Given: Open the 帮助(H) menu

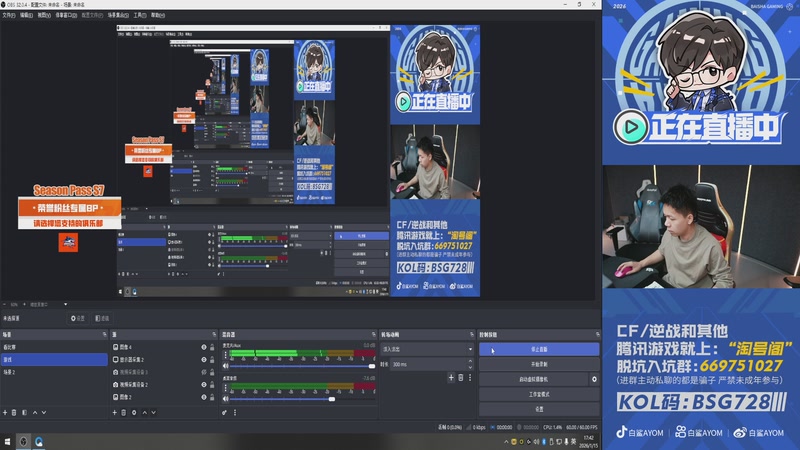Looking at the screenshot, I should click(x=158, y=15).
